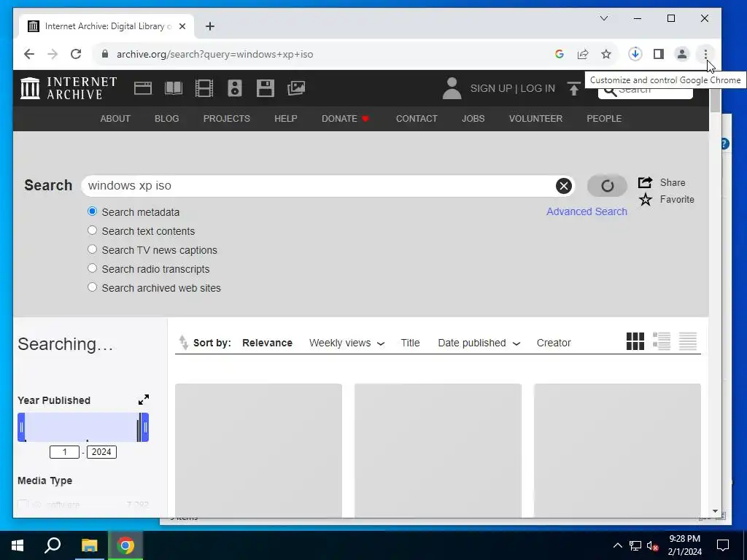The image size is (747, 560).
Task: Open JOBS in navigation bar
Action: click(x=473, y=119)
